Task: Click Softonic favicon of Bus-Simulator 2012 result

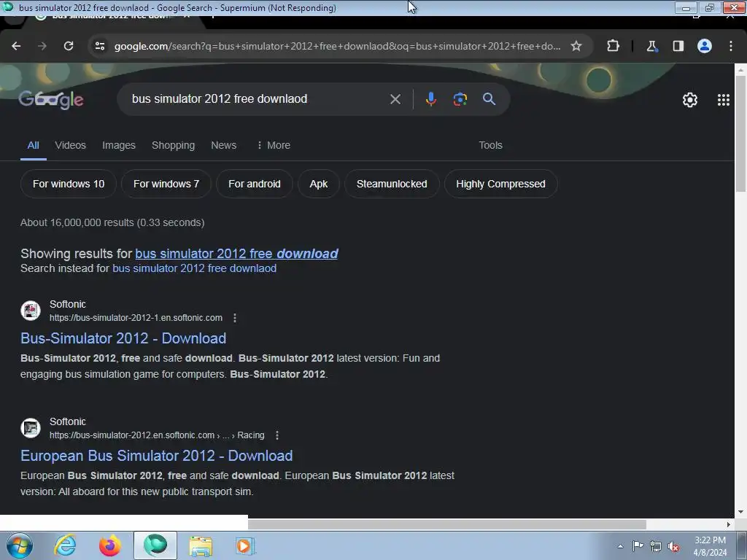Action: click(x=31, y=311)
